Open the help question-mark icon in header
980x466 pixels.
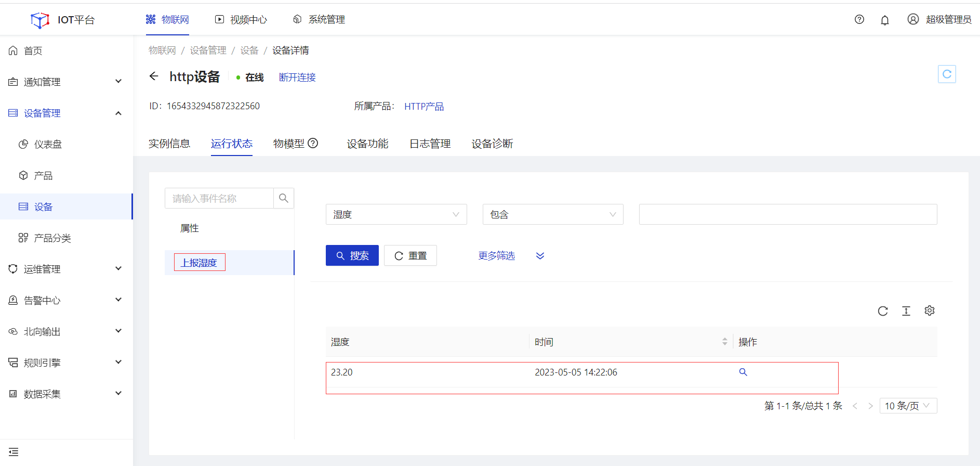tap(859, 19)
